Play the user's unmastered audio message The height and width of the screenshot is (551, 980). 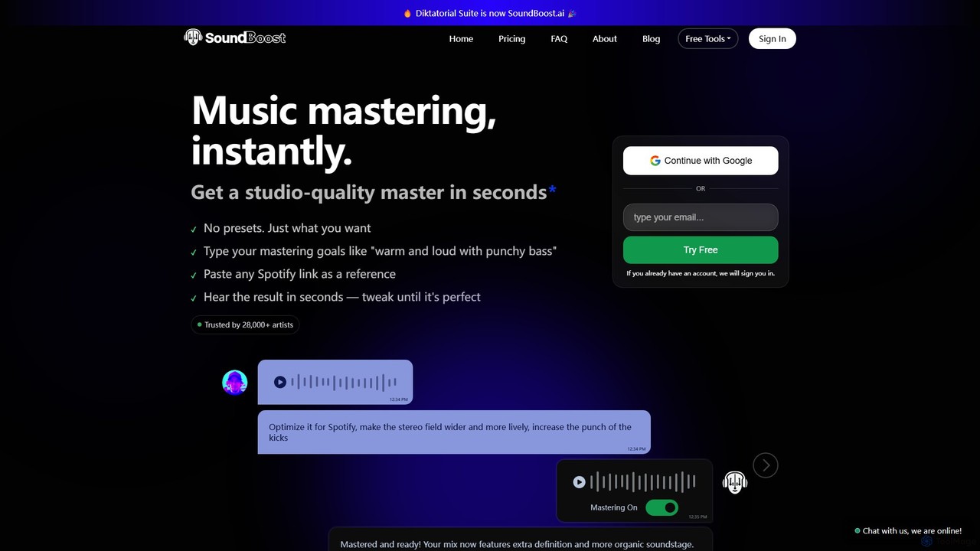click(x=280, y=382)
